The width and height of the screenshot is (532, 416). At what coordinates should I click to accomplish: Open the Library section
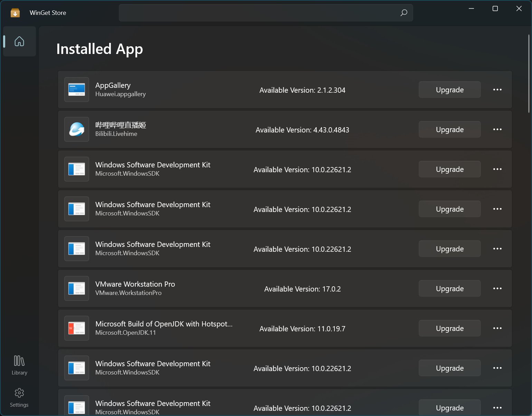pyautogui.click(x=19, y=365)
